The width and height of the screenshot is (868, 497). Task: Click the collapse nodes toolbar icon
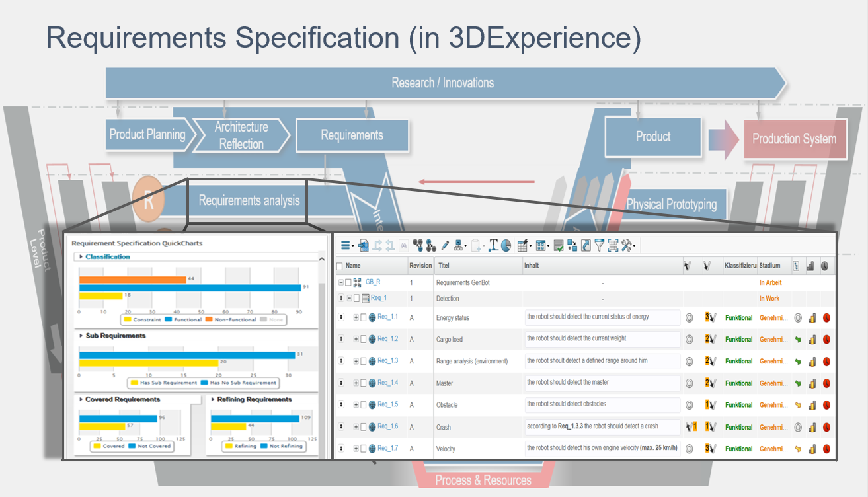tap(431, 245)
